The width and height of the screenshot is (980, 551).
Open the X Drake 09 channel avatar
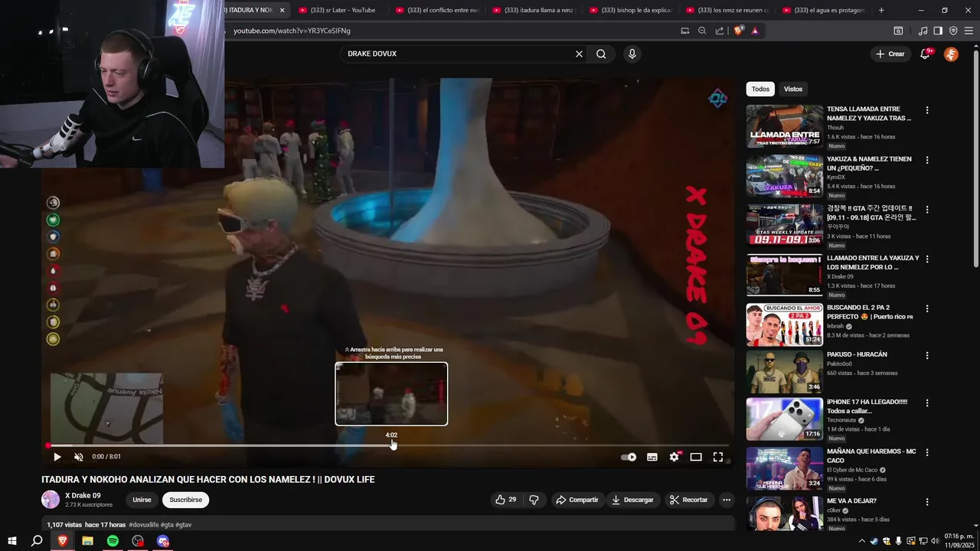pyautogui.click(x=51, y=500)
